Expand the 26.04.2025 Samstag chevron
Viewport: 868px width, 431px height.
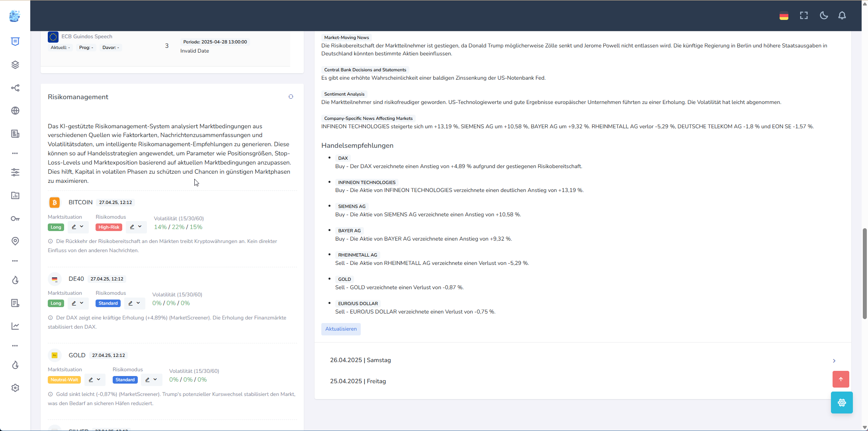(834, 360)
